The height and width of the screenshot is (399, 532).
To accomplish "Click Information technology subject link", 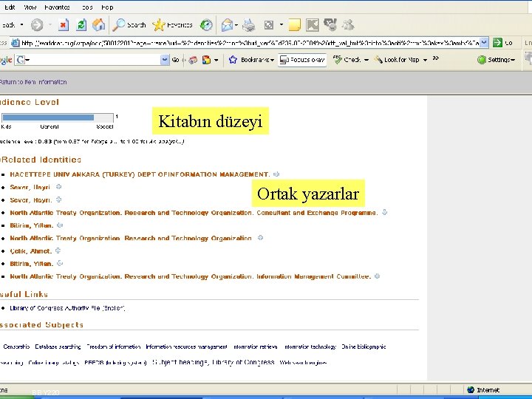I will pos(310,347).
